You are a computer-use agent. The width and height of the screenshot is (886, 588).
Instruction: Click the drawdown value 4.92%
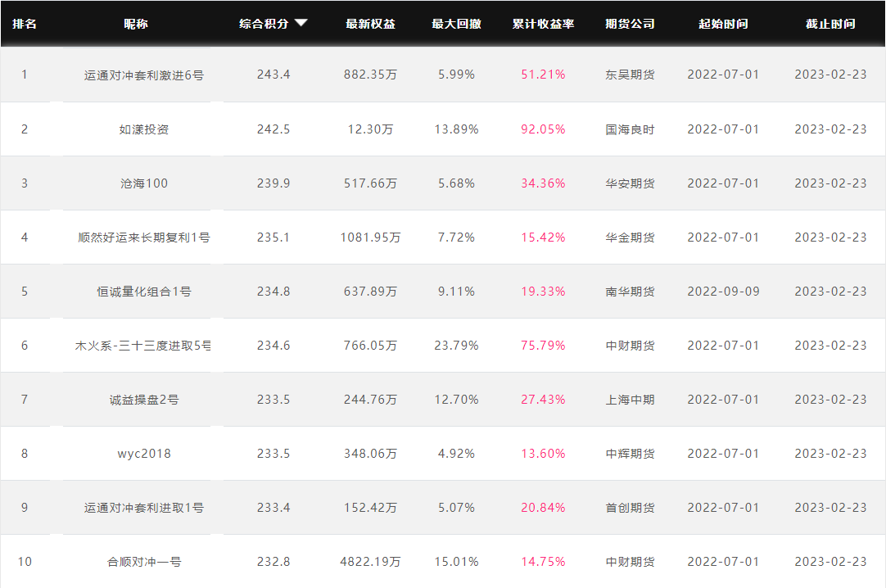tap(457, 454)
